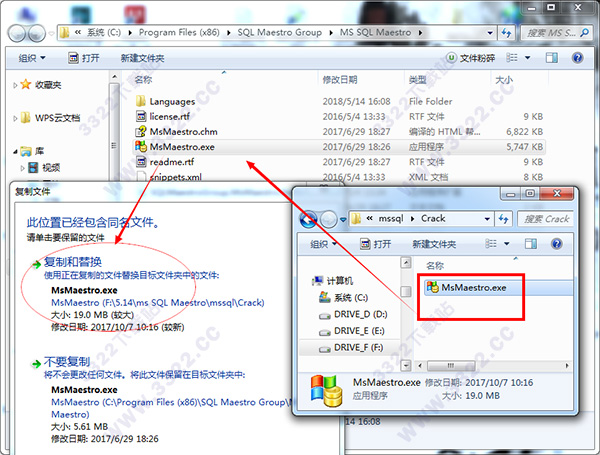Search field for MS SQL Maestro folder

pyautogui.click(x=556, y=33)
